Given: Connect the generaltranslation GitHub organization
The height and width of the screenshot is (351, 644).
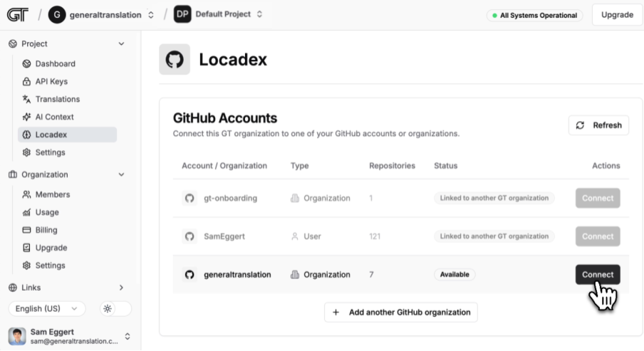Looking at the screenshot, I should click(597, 275).
